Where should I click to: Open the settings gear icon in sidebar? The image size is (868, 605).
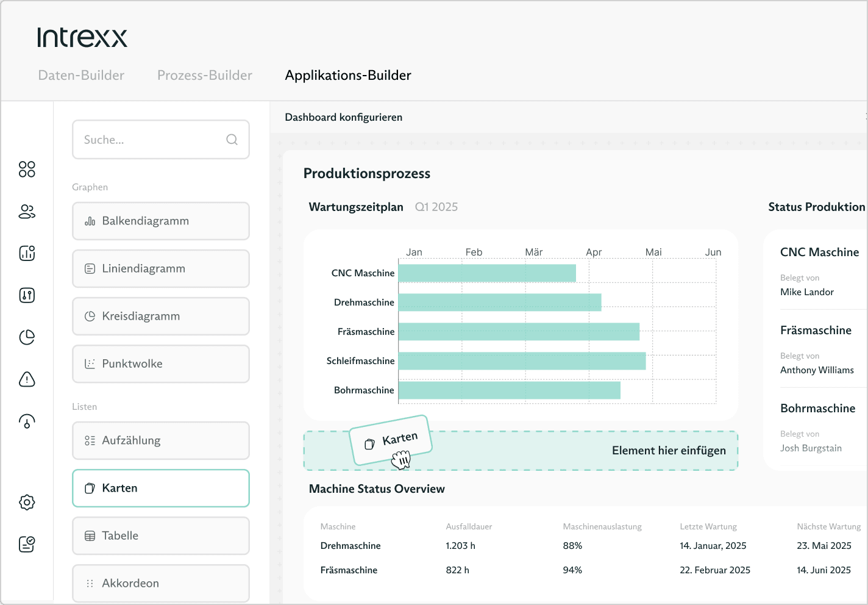(x=27, y=503)
